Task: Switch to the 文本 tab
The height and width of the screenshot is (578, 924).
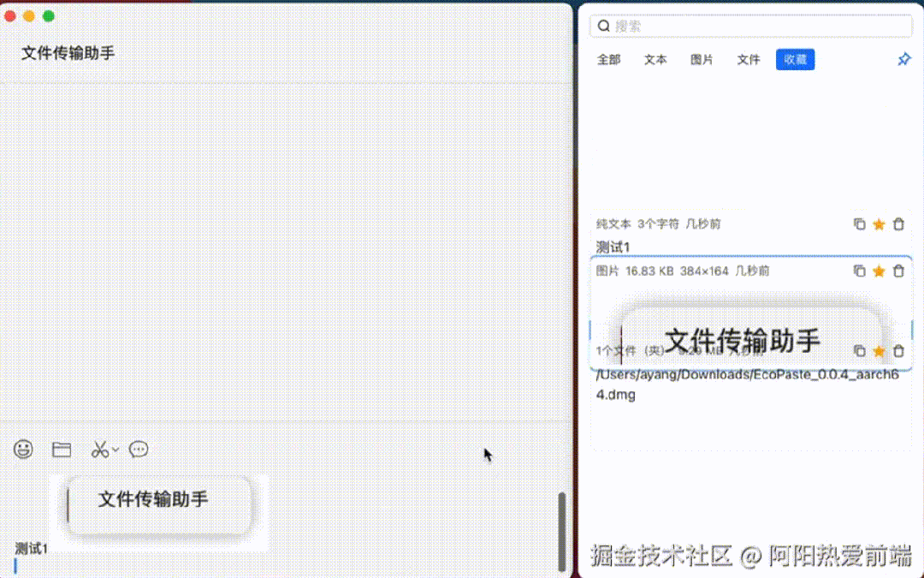Action: (x=655, y=60)
